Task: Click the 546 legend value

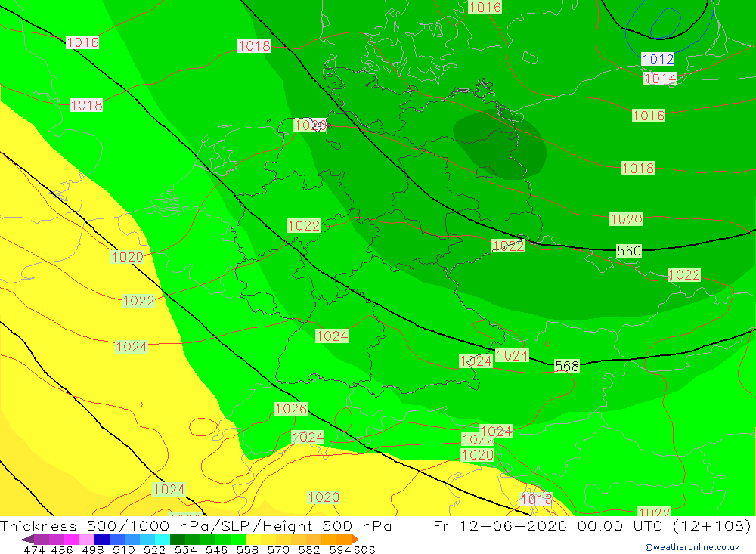Action: [216, 550]
